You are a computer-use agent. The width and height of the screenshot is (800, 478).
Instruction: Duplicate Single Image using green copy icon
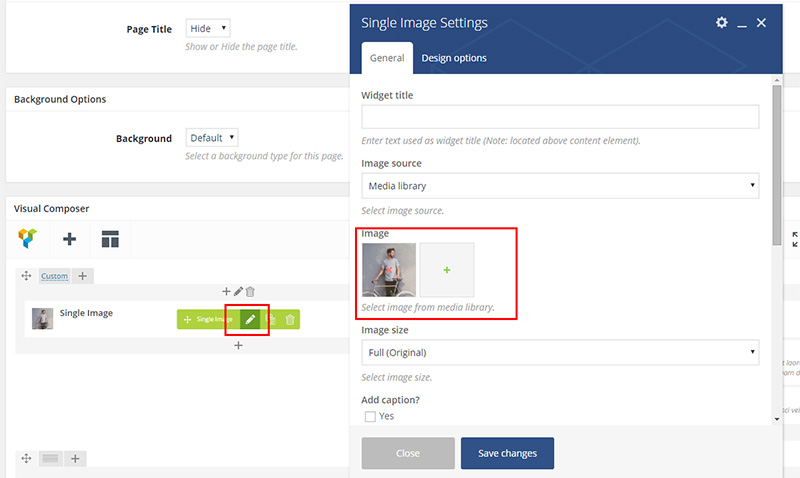270,319
